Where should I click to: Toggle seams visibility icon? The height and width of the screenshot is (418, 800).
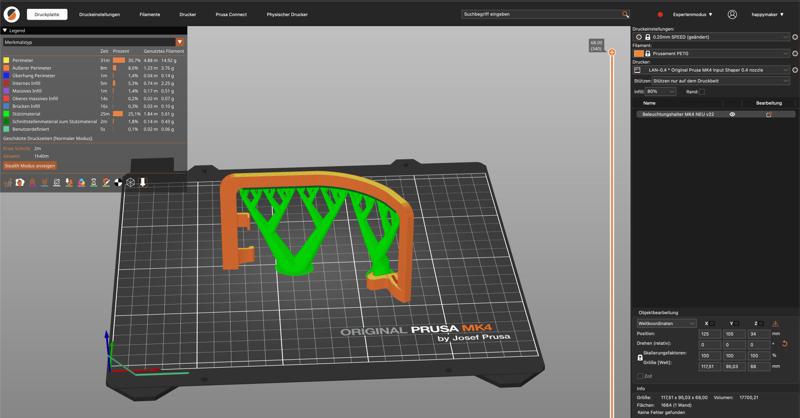click(57, 182)
